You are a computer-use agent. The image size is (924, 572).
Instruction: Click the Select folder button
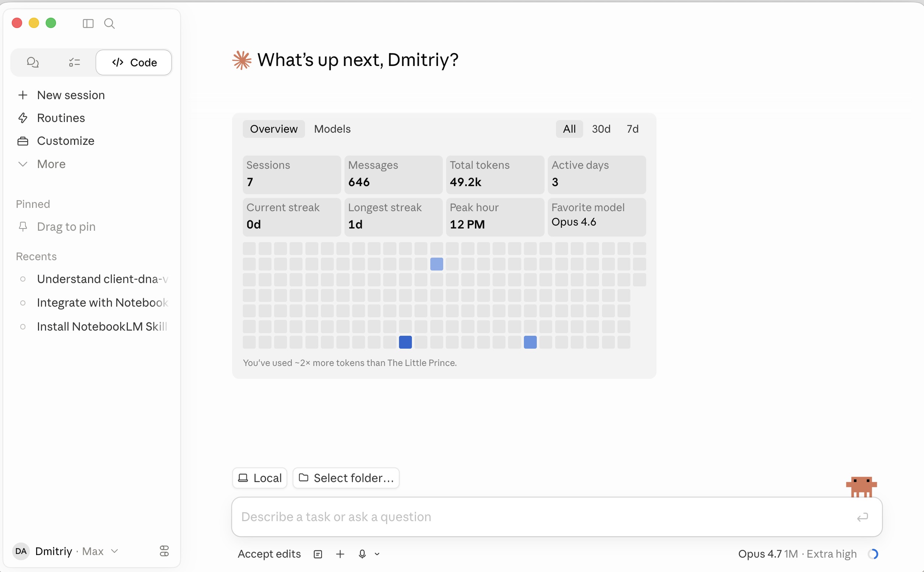pyautogui.click(x=346, y=478)
